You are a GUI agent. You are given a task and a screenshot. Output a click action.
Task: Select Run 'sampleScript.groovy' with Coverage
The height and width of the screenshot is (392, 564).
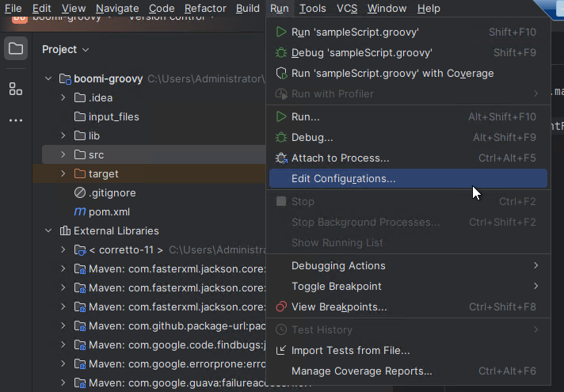pos(408,73)
